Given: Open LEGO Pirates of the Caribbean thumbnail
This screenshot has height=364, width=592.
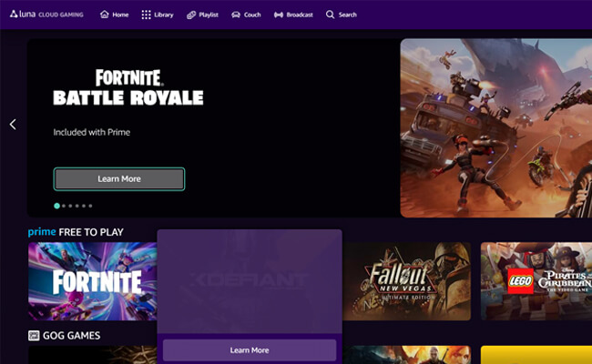Looking at the screenshot, I should [536, 281].
